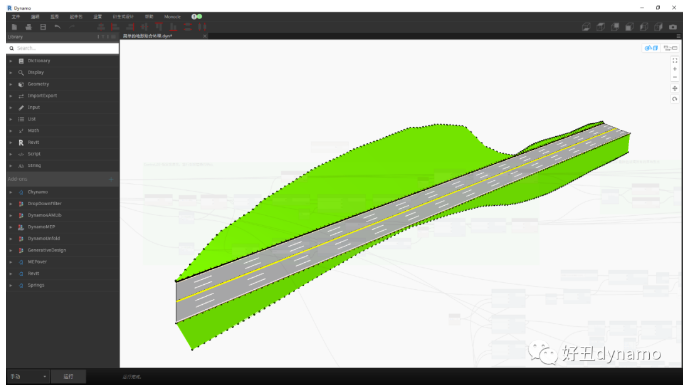This screenshot has height=388, width=690.
Task: Click the Library search field
Action: (x=63, y=48)
